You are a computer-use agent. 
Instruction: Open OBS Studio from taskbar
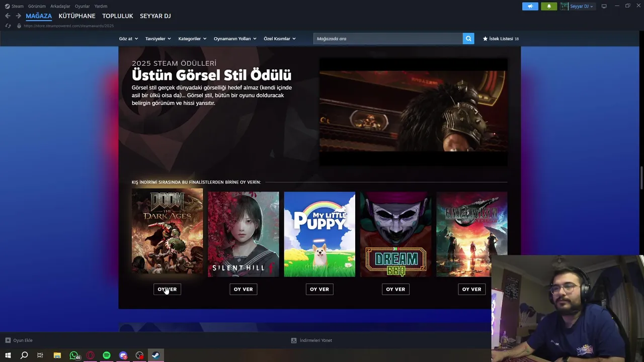[x=140, y=355]
